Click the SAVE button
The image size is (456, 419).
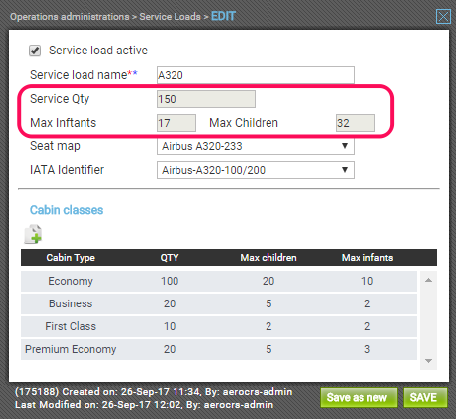[x=425, y=397]
